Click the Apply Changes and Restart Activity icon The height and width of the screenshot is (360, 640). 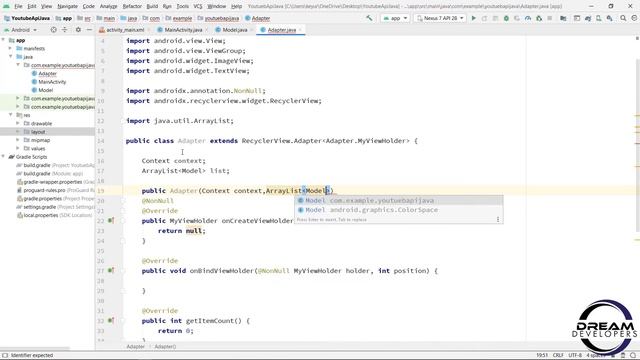click(484, 18)
